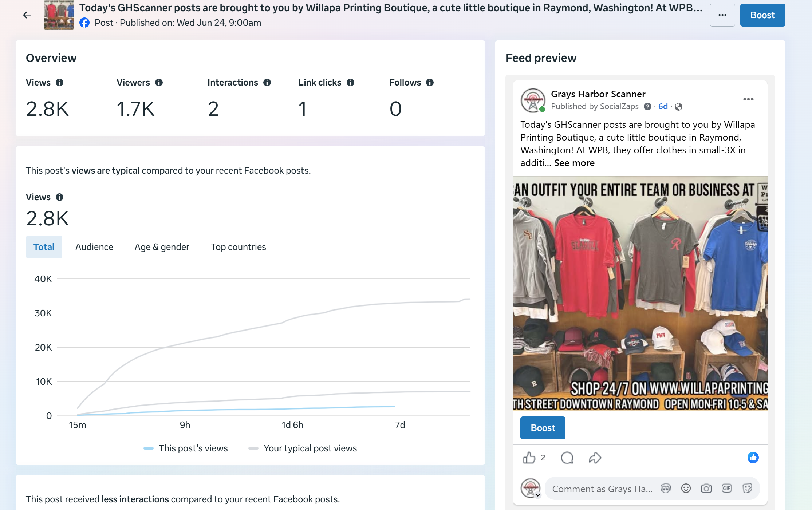Show info about Link clicks metric
The width and height of the screenshot is (812, 510).
pyautogui.click(x=351, y=83)
